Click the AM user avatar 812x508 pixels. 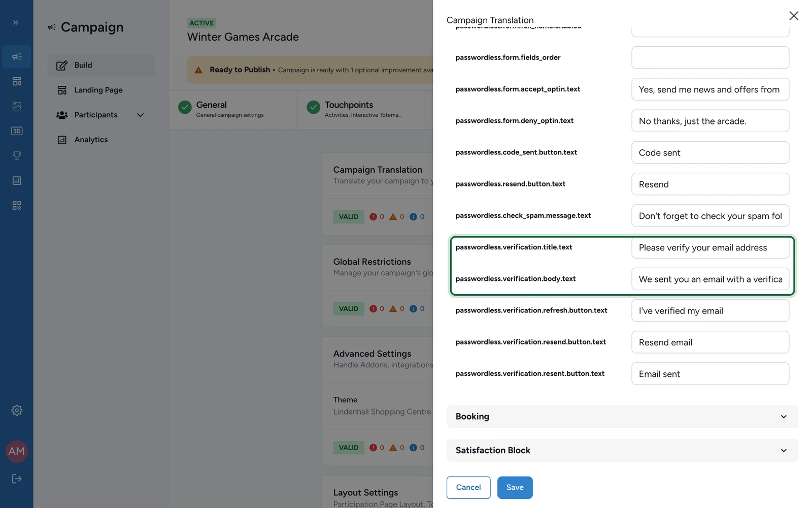[x=17, y=452]
